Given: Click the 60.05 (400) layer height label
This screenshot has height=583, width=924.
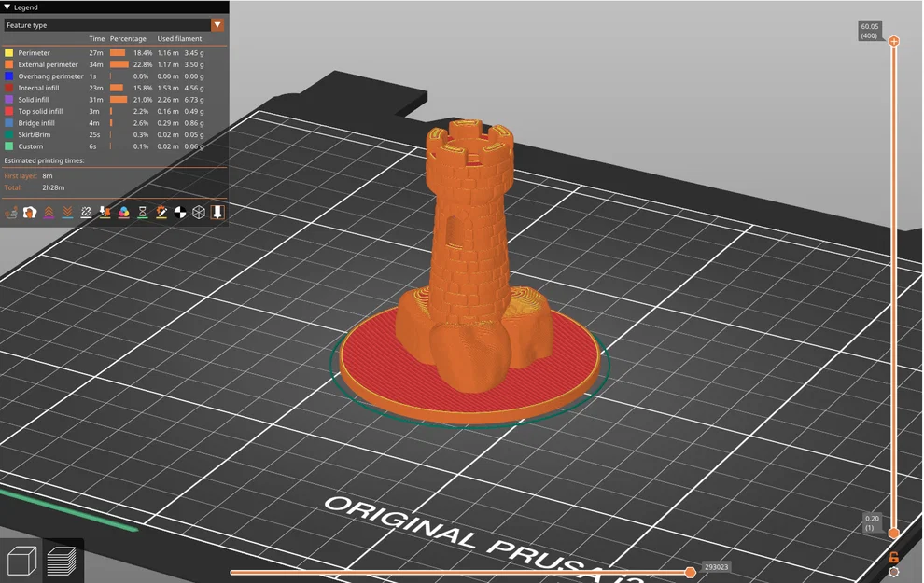Looking at the screenshot, I should click(x=869, y=31).
